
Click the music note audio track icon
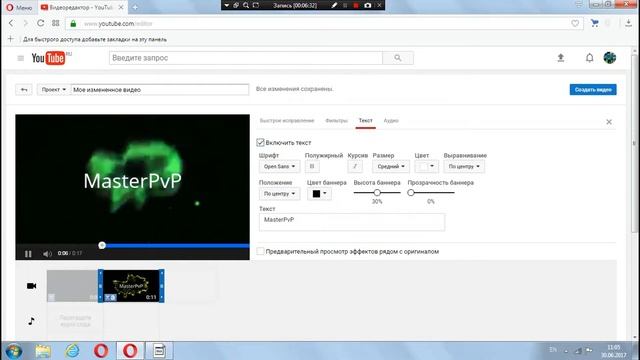pos(31,321)
